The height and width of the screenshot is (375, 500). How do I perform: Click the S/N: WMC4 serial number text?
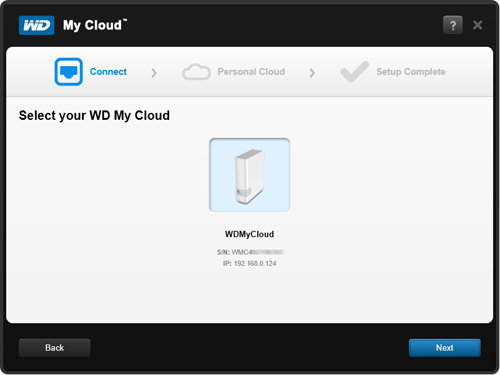click(x=250, y=252)
